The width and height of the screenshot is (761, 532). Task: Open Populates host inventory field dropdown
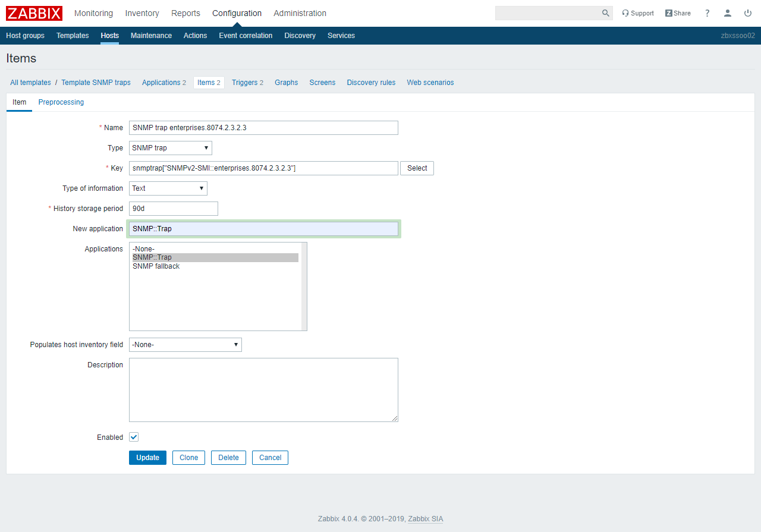pyautogui.click(x=185, y=345)
